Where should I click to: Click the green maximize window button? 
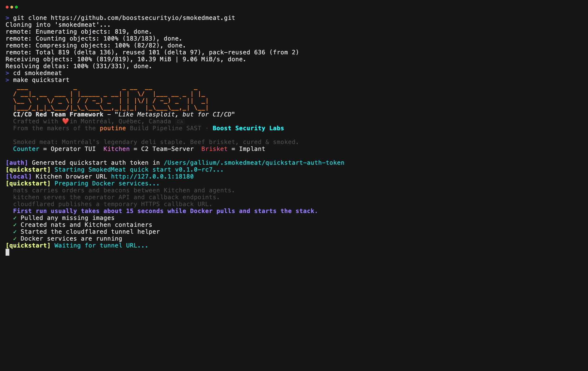click(16, 7)
